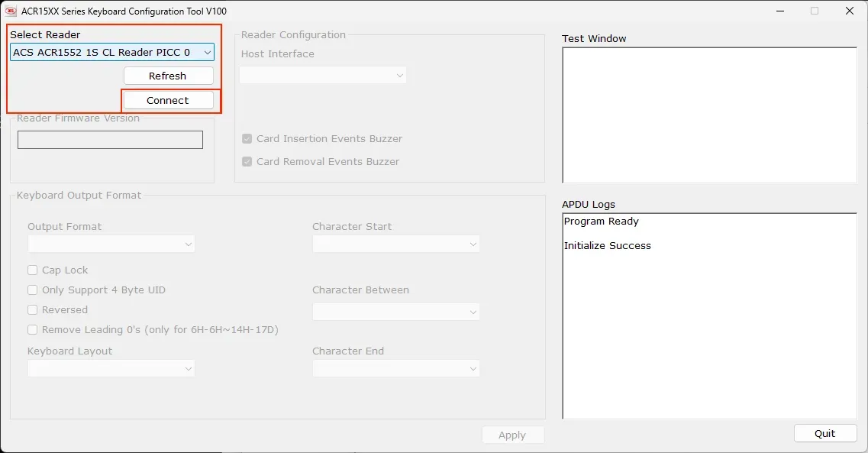The image size is (868, 453).
Task: Click the ACR15XX app icon in title bar
Action: pos(11,11)
